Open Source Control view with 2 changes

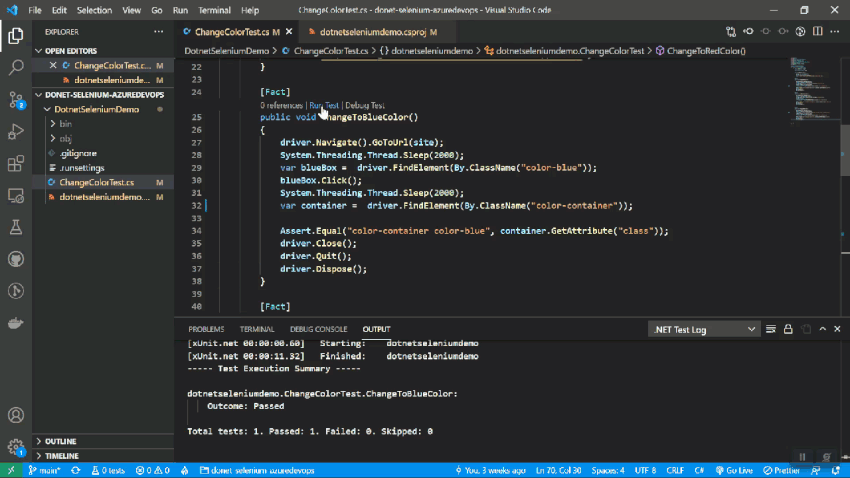point(16,100)
